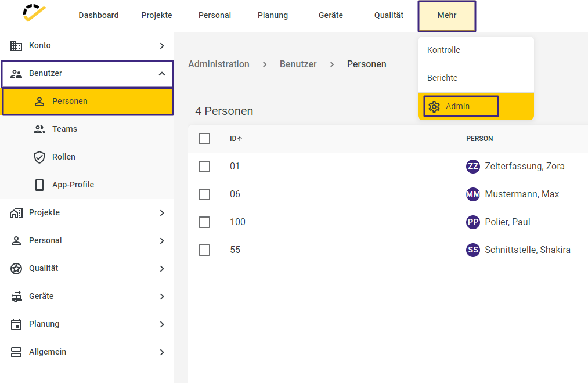Click the ID cell 01
Screen dimensions: 588x383
(x=235, y=167)
